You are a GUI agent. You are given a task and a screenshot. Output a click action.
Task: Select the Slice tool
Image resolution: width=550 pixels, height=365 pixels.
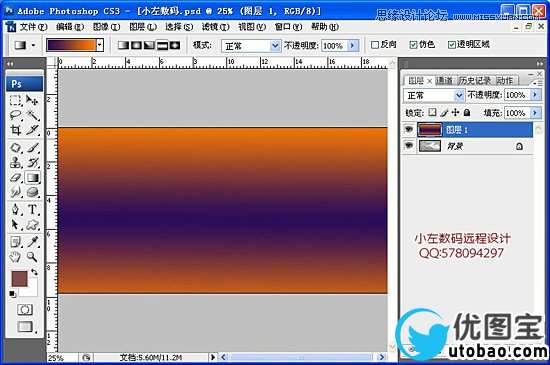point(32,130)
